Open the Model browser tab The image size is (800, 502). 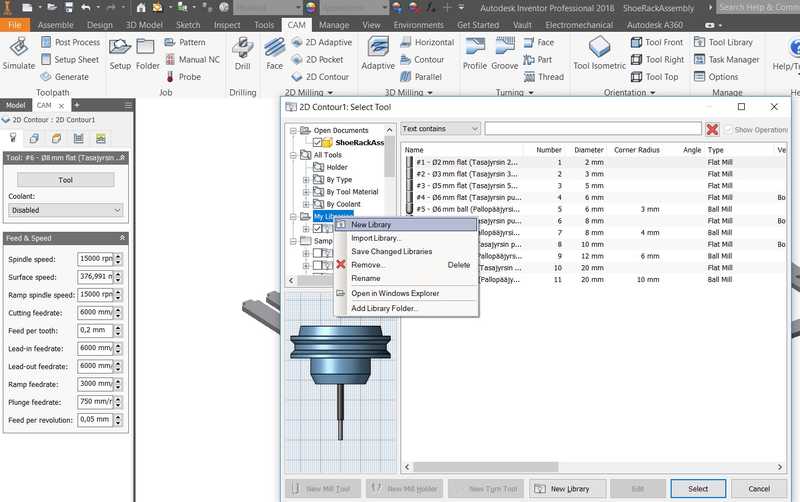16,105
